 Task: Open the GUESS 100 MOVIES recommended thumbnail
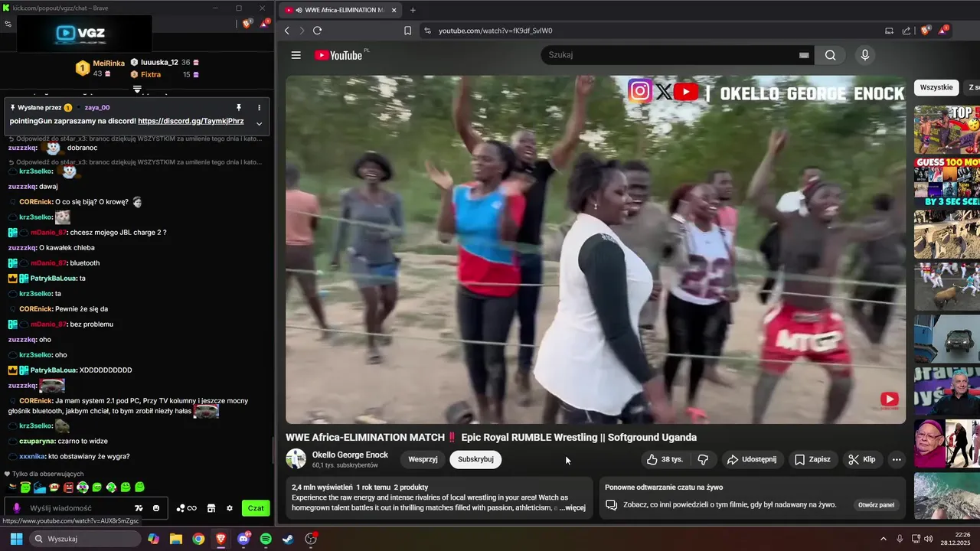tap(947, 182)
